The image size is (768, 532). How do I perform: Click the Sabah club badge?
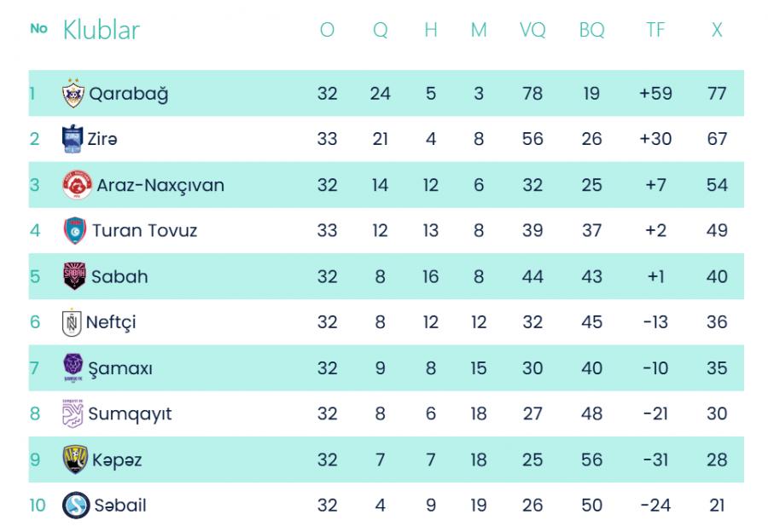(x=74, y=276)
